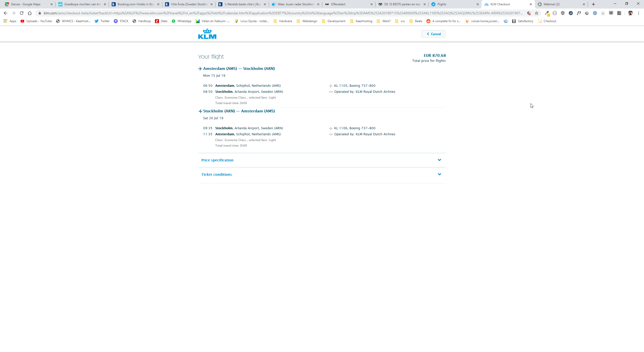Open new tab with plus icon
The image size is (644, 352).
[x=593, y=4]
